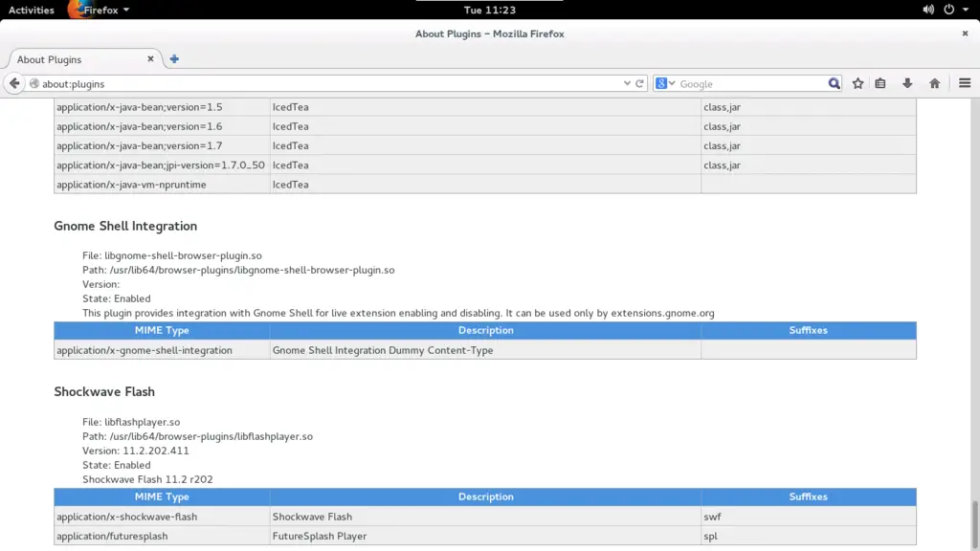The image size is (980, 551).
Task: Go to the Firefox Home page
Action: pyautogui.click(x=935, y=84)
